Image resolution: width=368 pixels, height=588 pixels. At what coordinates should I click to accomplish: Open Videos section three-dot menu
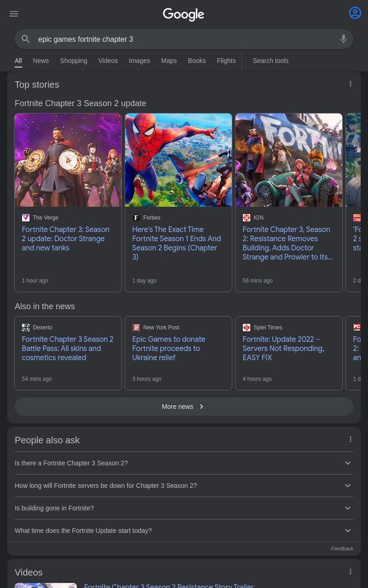351,571
